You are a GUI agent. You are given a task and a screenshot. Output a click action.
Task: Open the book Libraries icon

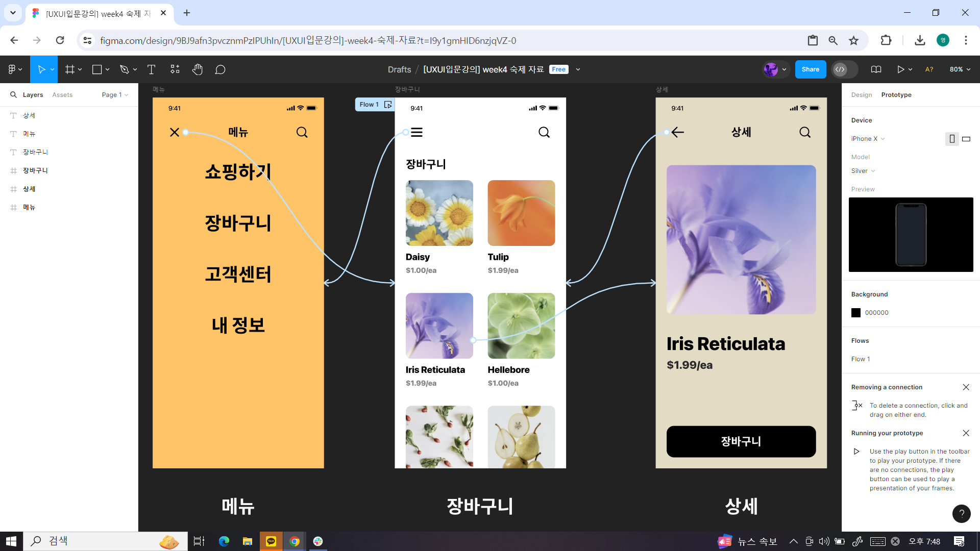click(876, 69)
